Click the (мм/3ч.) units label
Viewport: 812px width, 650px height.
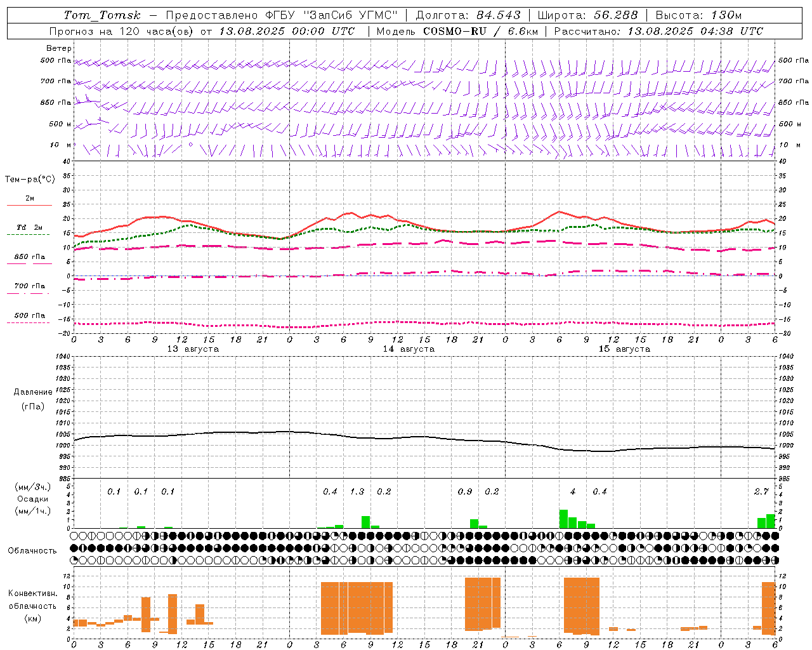(33, 487)
